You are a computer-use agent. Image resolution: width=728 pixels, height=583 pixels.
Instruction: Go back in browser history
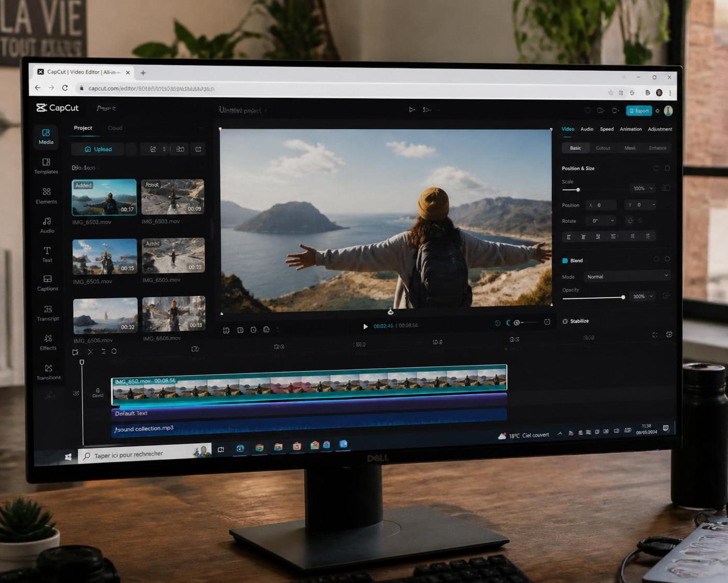pos(37,88)
